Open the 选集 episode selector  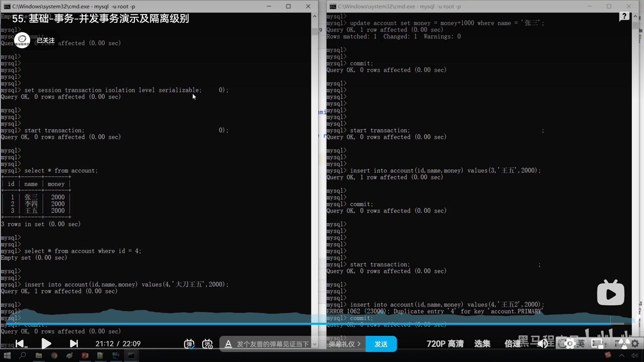pos(482,344)
